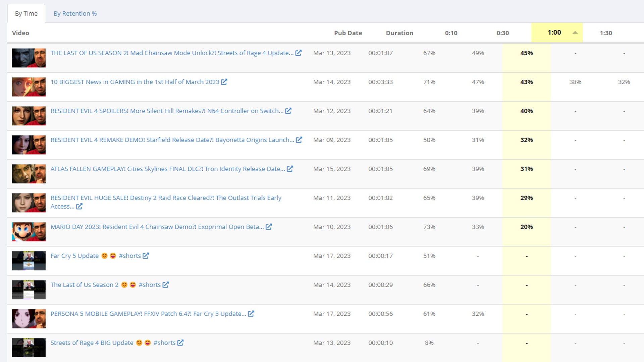Toggle sort direction on Duration column
644x362 pixels.
(399, 33)
